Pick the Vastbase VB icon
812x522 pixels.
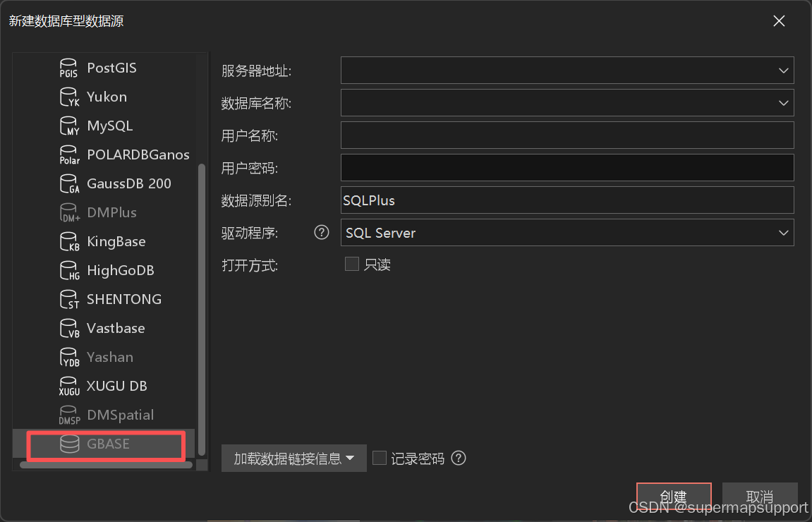(69, 328)
